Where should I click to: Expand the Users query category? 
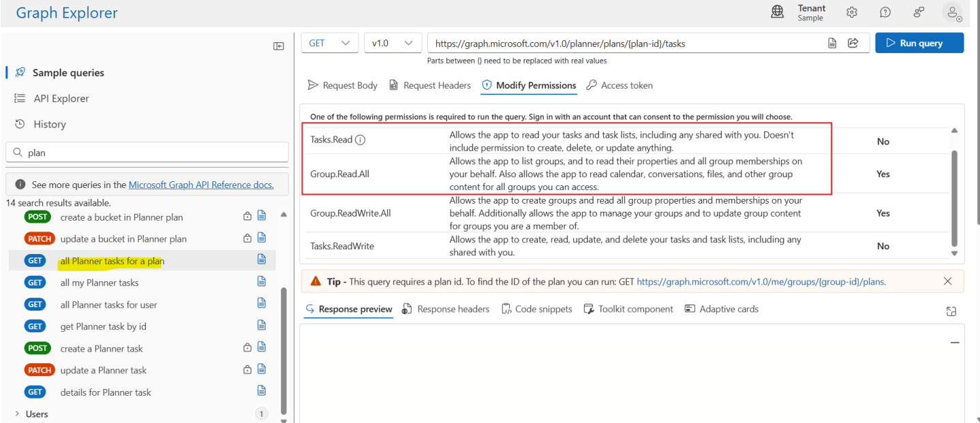point(18,413)
